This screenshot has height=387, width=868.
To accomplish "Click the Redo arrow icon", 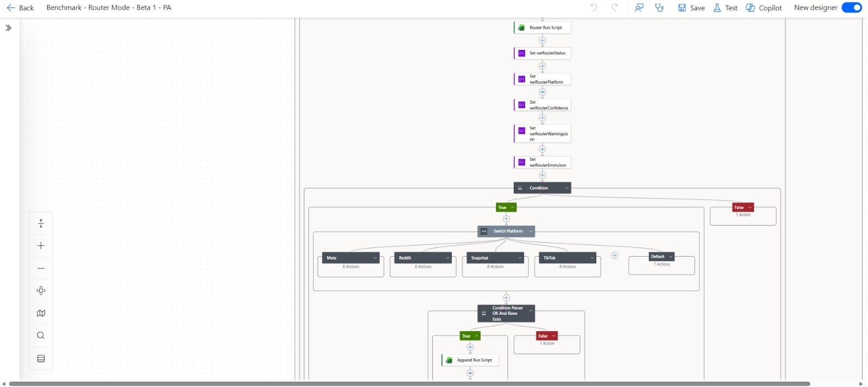I will coord(615,8).
